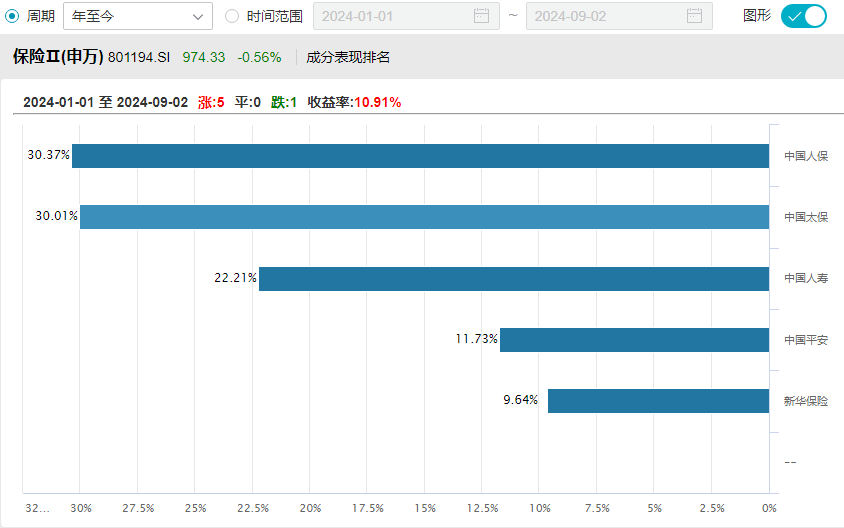Click the 中国太保 bar in chart

(425, 217)
